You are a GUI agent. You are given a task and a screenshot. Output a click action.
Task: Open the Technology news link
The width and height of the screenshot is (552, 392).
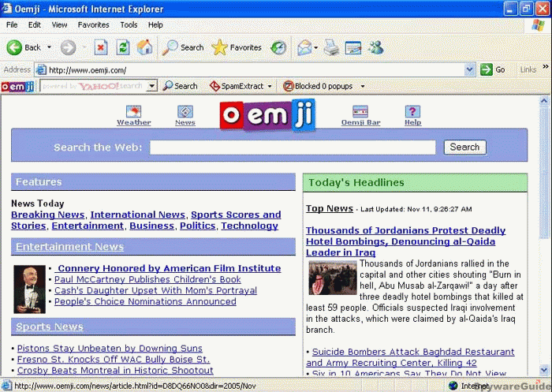pos(250,226)
